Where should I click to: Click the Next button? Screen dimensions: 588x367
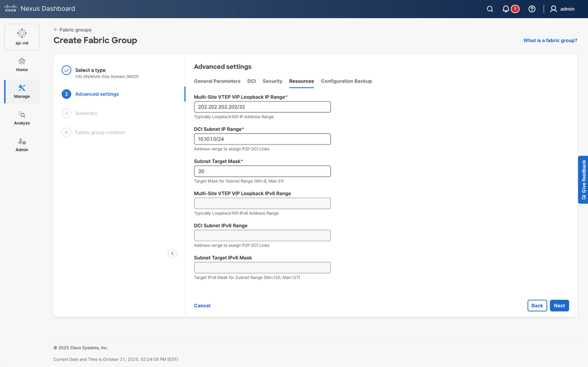coord(559,305)
